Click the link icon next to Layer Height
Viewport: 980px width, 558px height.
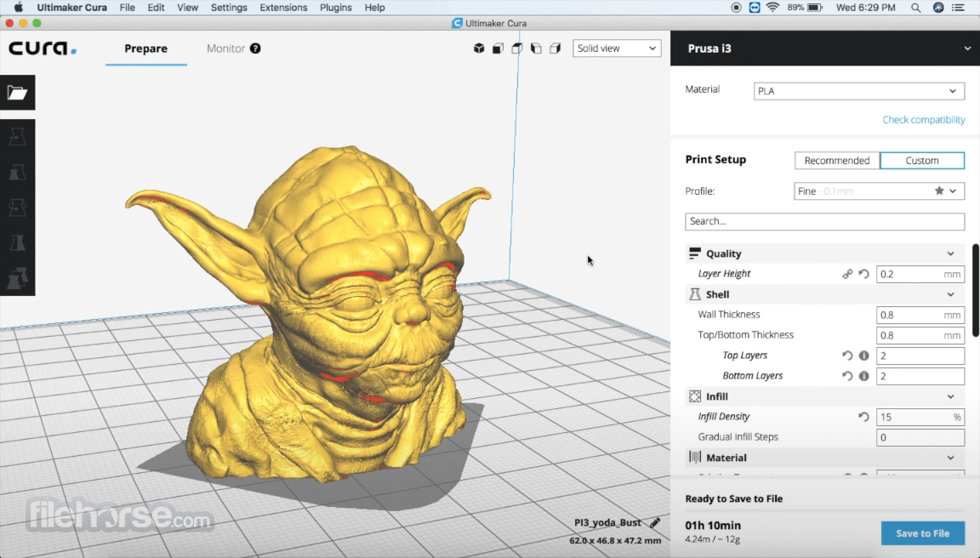click(847, 274)
